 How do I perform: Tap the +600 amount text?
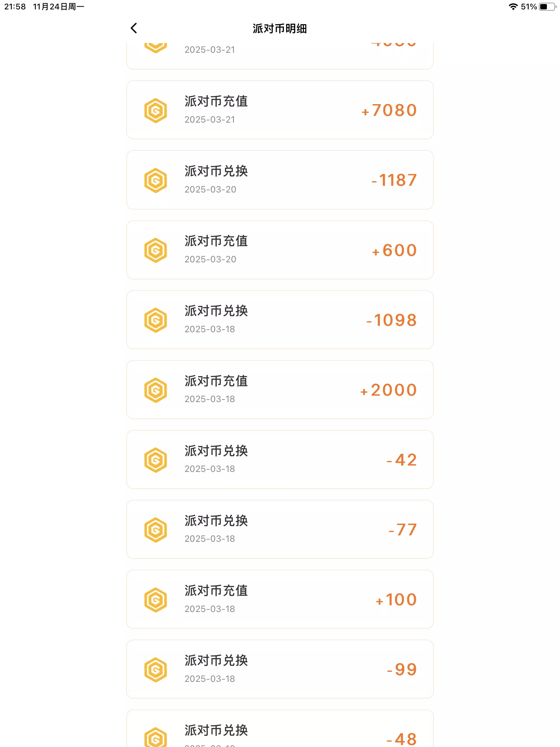point(394,250)
